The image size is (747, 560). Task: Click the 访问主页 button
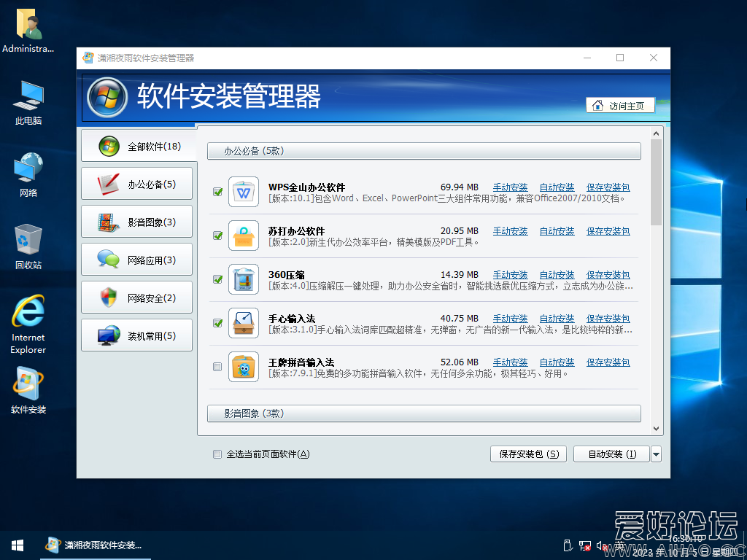click(x=620, y=105)
